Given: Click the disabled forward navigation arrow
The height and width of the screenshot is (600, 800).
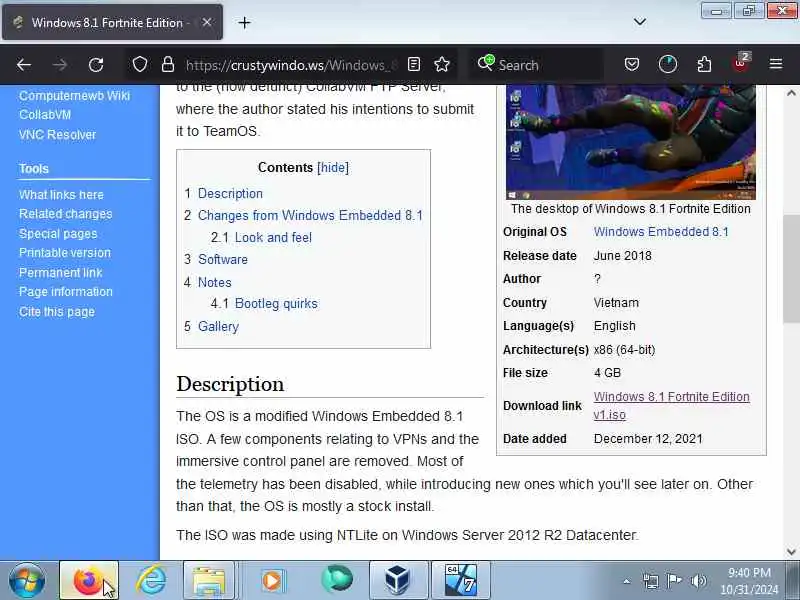Looking at the screenshot, I should (60, 65).
